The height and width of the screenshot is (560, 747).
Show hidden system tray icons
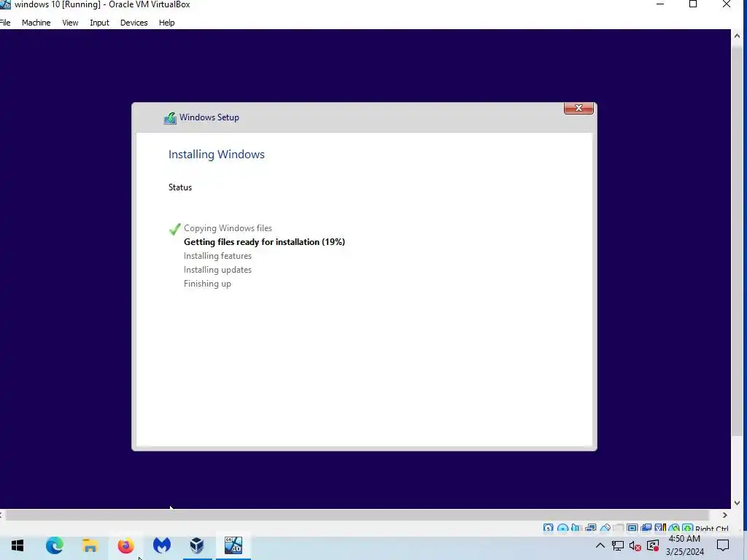[x=600, y=545]
